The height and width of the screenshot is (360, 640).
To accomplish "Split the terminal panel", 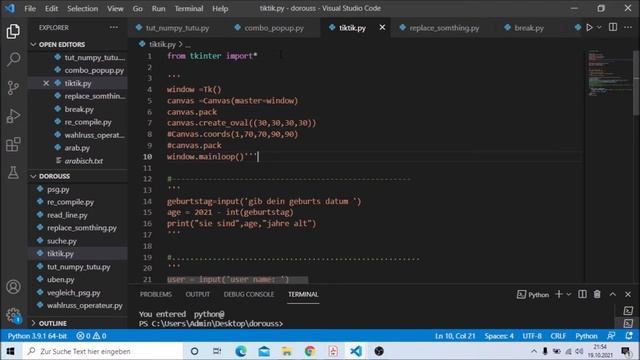I will 582,294.
